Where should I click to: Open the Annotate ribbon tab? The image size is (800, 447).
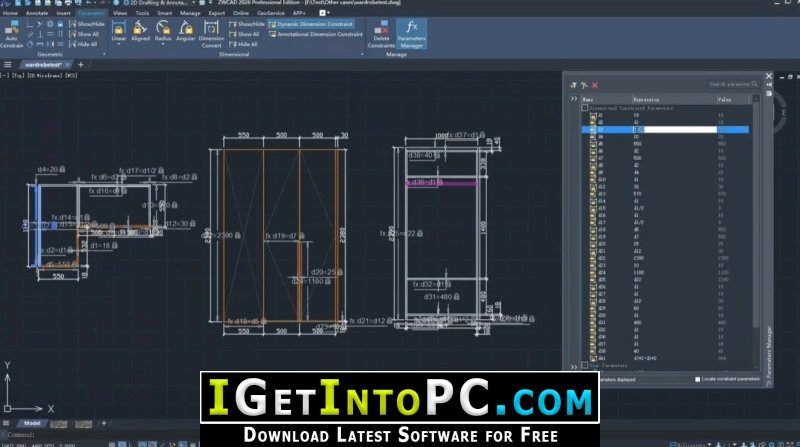click(37, 13)
